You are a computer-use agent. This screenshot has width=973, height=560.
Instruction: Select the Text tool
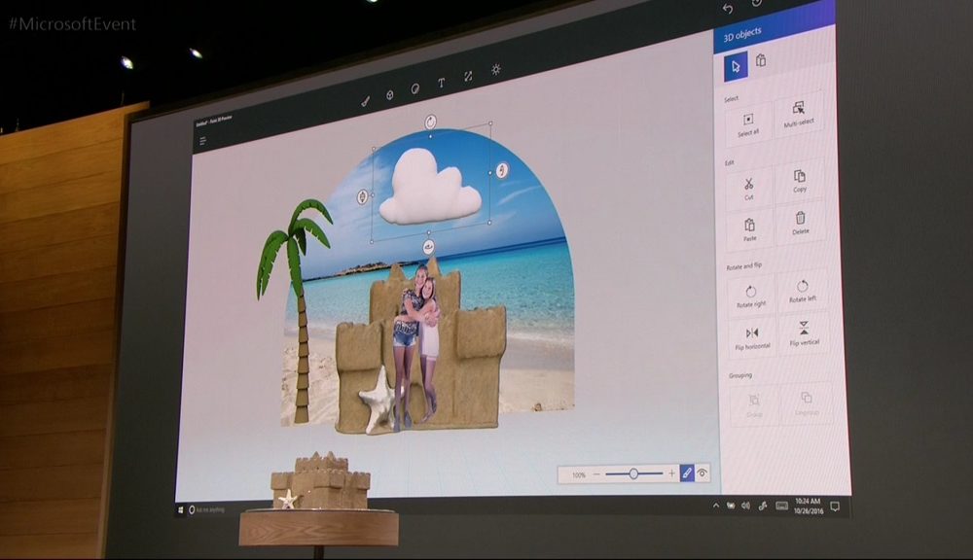441,83
